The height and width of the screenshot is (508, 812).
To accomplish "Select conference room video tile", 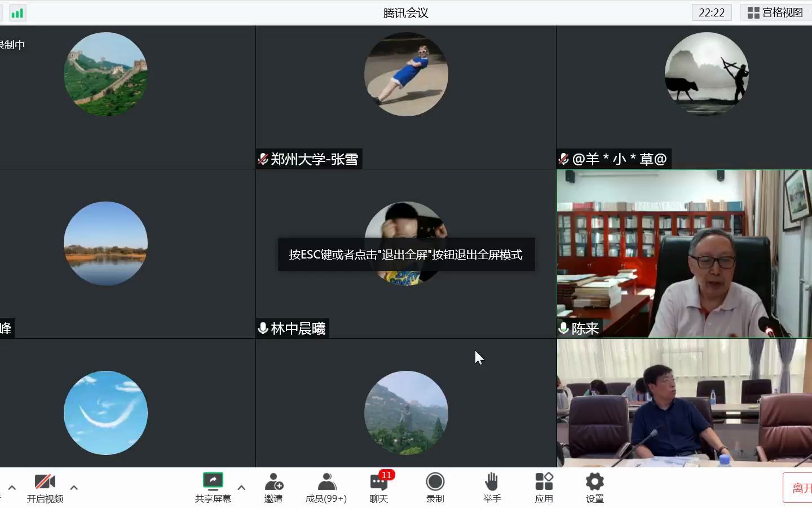I will click(684, 403).
